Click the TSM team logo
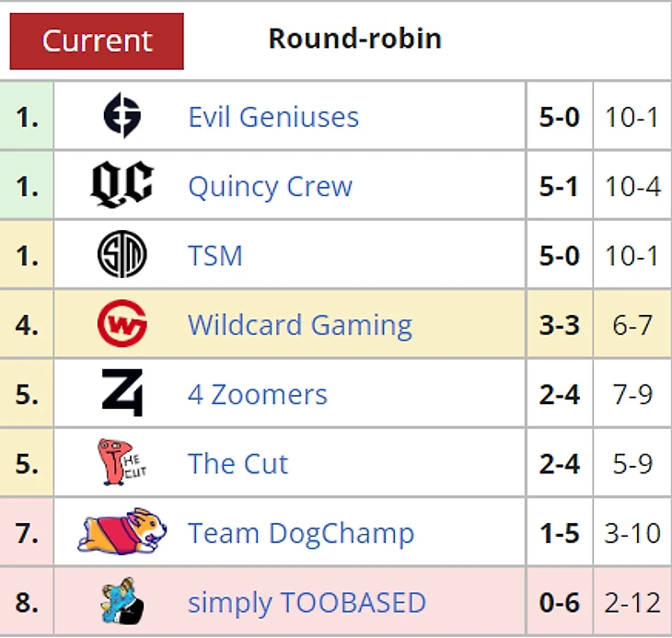Viewport: 672px width, 638px height. click(x=122, y=255)
